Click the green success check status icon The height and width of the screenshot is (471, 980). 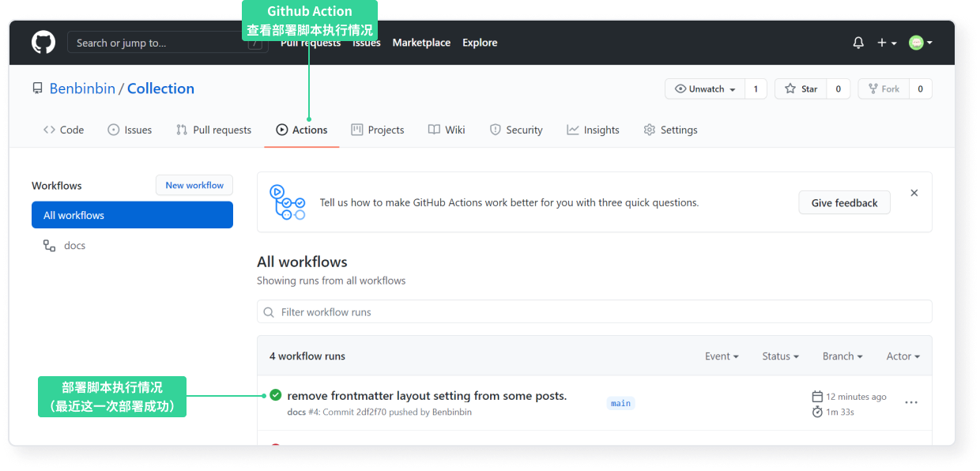point(275,395)
